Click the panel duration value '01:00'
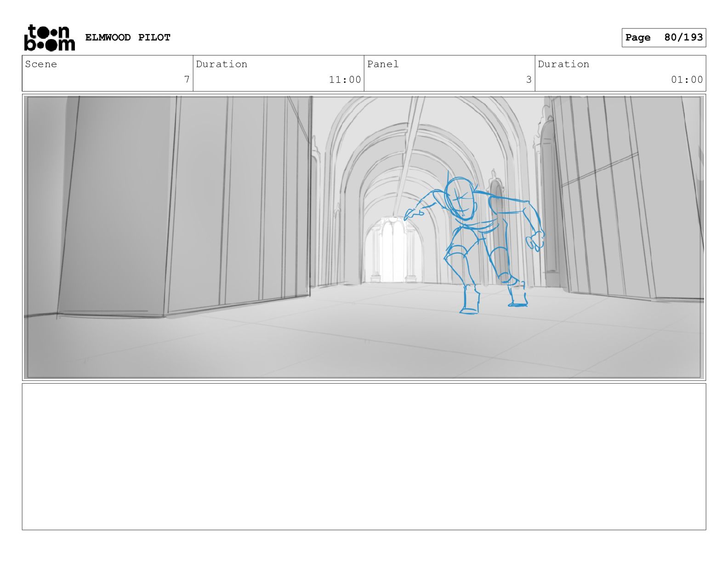 click(x=687, y=80)
